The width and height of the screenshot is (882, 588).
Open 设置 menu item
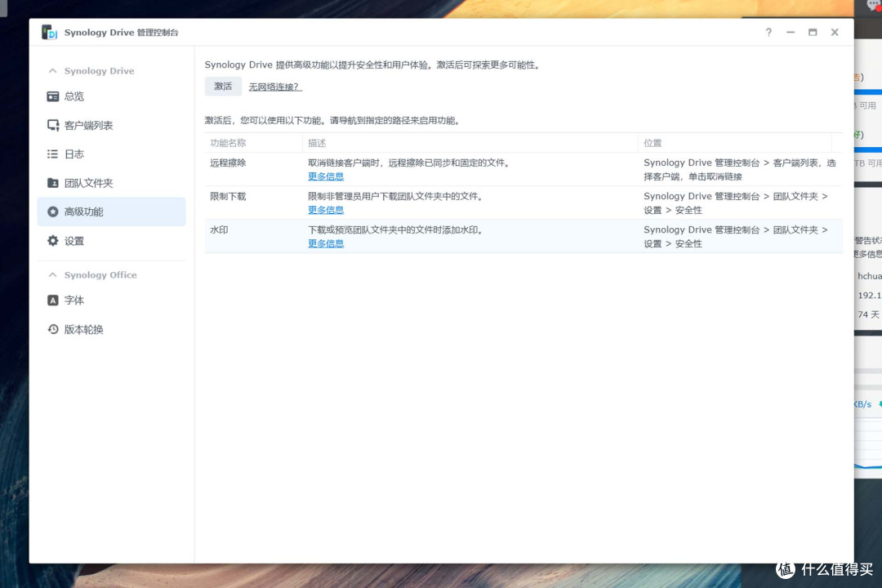pos(111,241)
